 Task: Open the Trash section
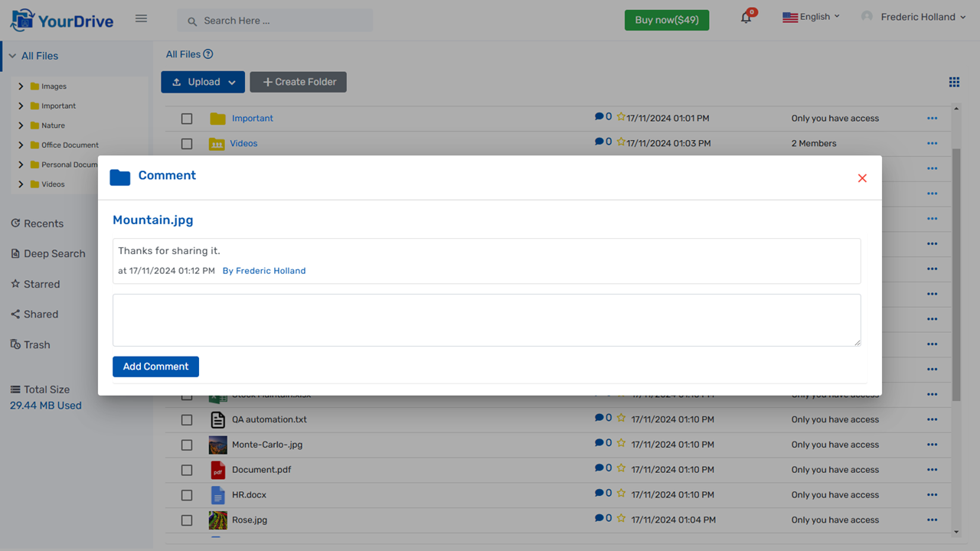point(36,344)
